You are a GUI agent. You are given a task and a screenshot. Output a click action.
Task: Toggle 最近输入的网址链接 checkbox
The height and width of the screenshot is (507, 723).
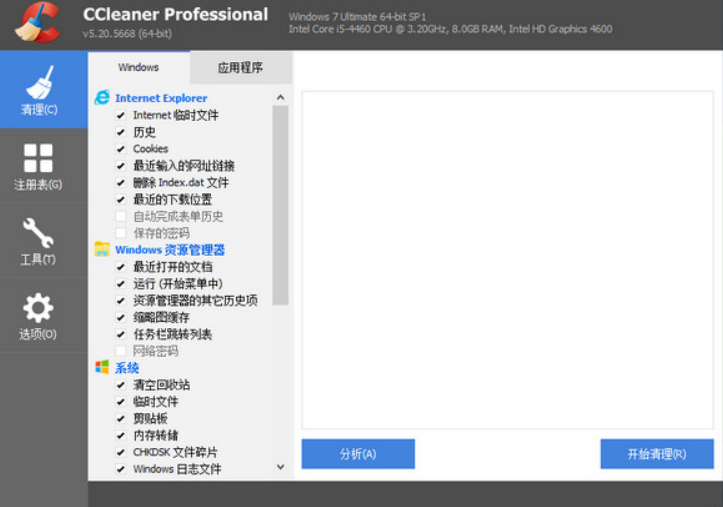(x=121, y=166)
